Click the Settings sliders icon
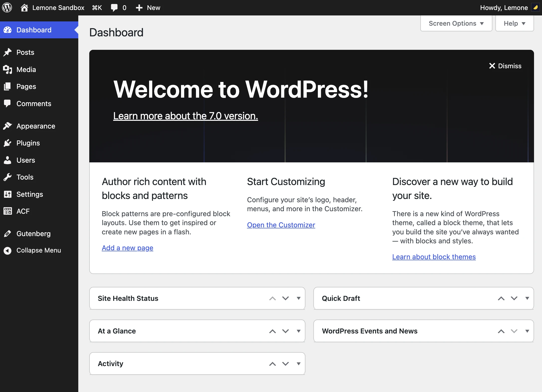The height and width of the screenshot is (392, 542). [x=7, y=194]
